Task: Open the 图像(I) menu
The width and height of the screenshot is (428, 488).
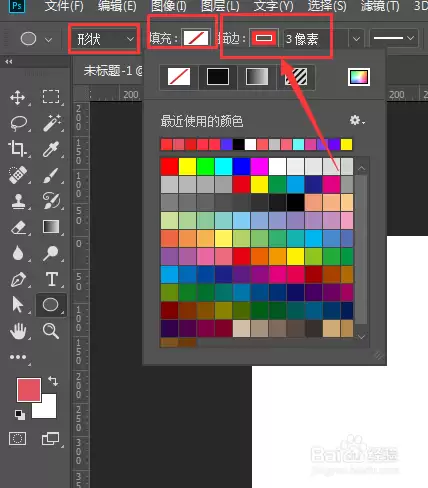Action: pos(168,6)
